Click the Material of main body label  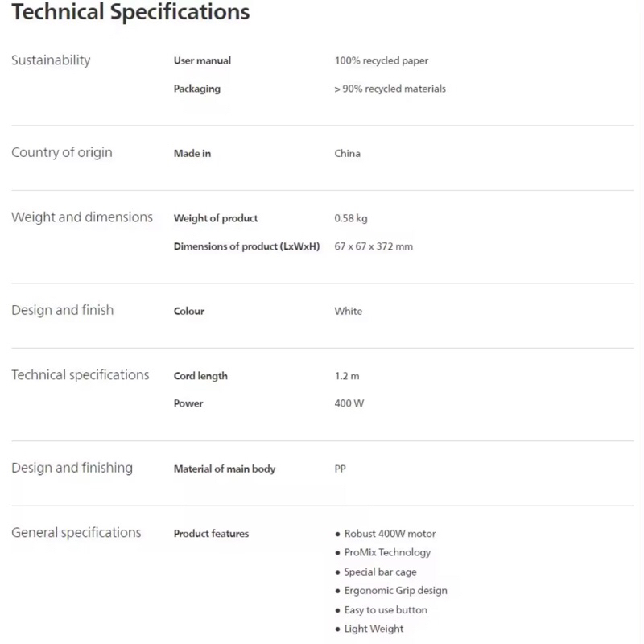(225, 469)
